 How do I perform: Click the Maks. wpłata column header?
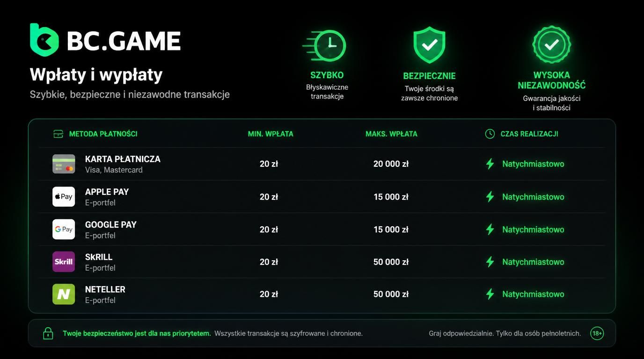pyautogui.click(x=391, y=134)
